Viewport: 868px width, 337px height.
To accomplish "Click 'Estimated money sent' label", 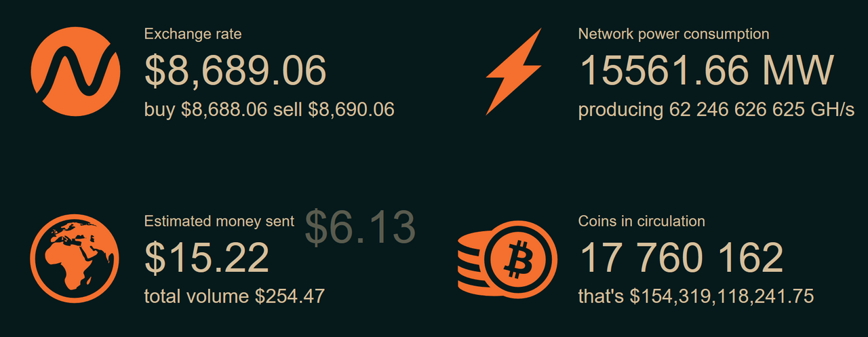I will (x=220, y=221).
